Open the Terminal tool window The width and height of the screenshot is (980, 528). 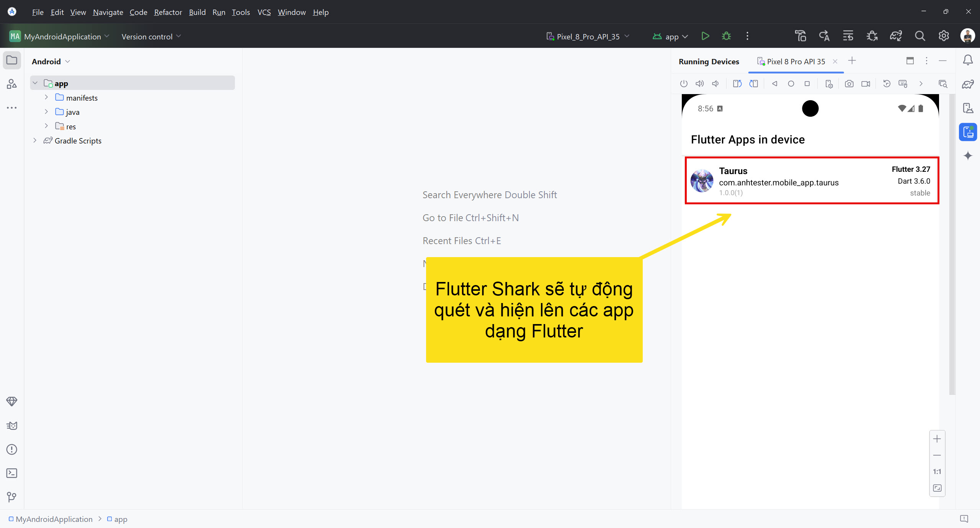12,473
